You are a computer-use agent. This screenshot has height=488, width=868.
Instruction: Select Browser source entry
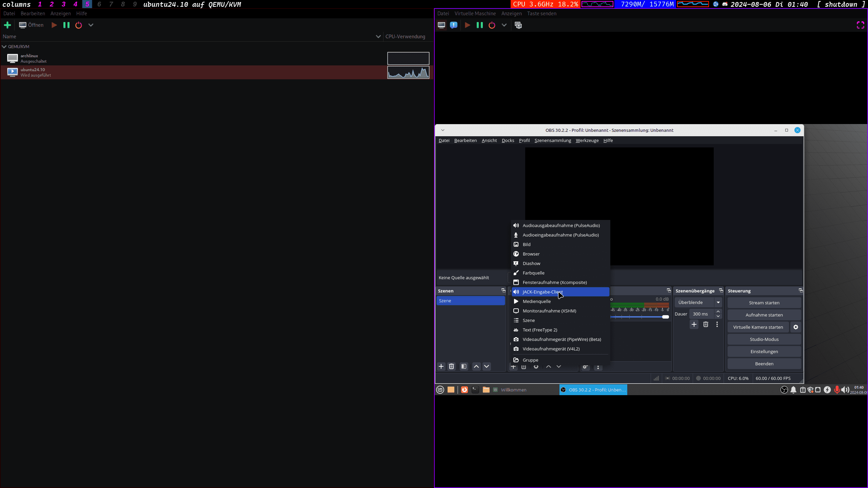tap(560, 254)
